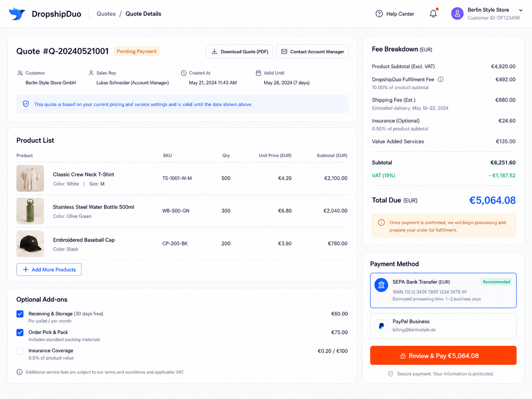The image size is (532, 399).
Task: Contact the account manager
Action: tap(312, 51)
